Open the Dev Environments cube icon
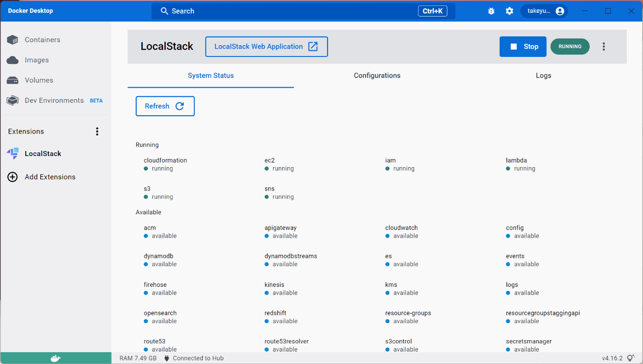Image resolution: width=643 pixels, height=364 pixels. 12,101
